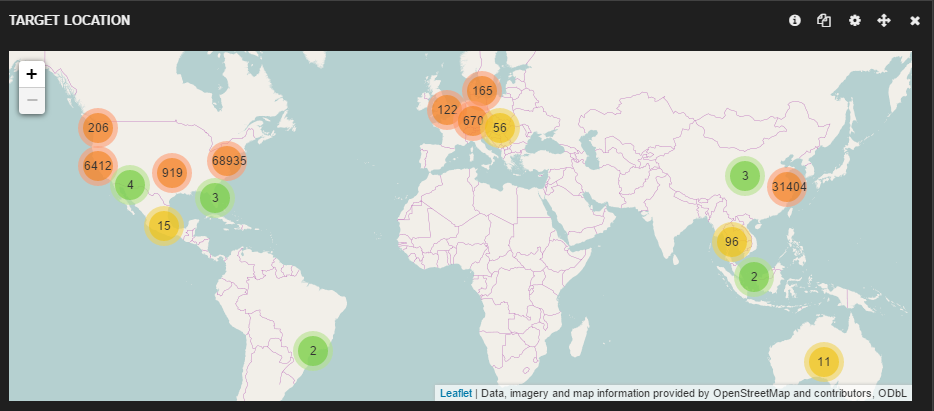934x411 pixels.
Task: Expand the 122 cluster marker
Action: (x=447, y=109)
